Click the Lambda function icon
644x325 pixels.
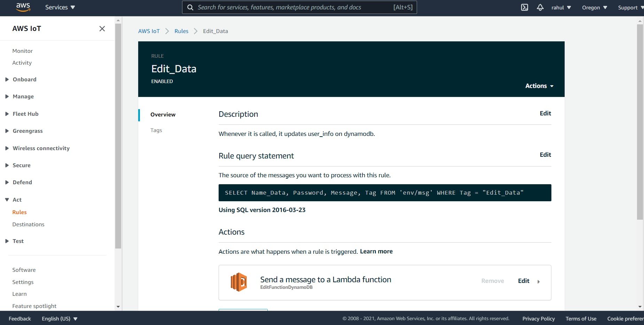239,282
